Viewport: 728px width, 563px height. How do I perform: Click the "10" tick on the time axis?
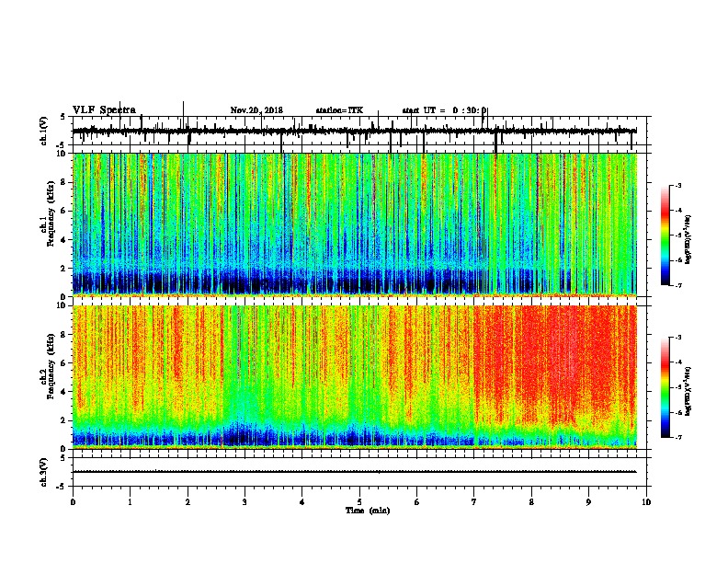click(646, 502)
